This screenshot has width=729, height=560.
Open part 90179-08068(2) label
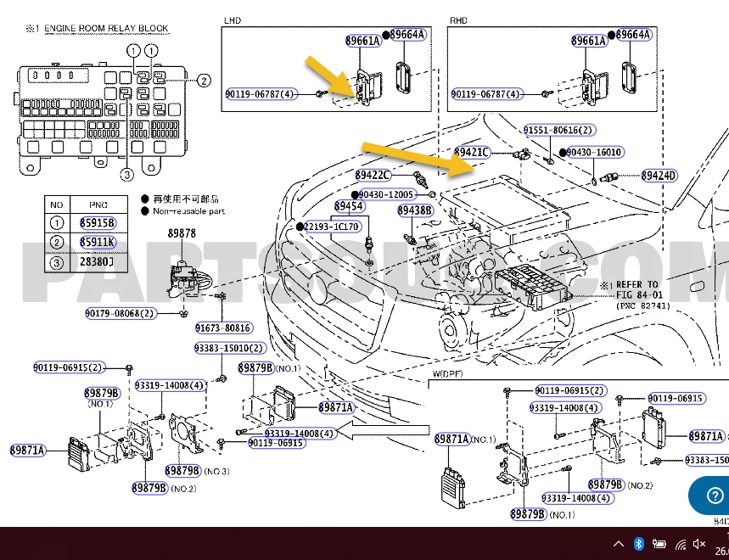(x=121, y=313)
